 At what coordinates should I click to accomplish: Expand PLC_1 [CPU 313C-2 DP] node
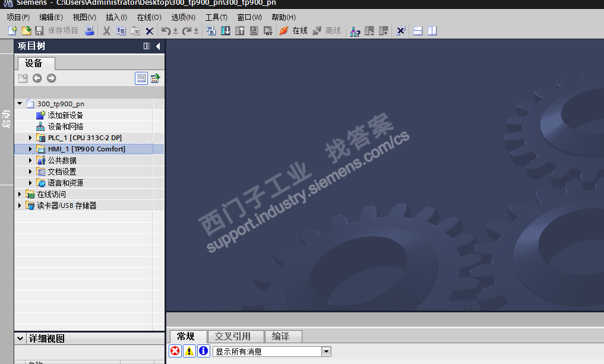coord(30,138)
